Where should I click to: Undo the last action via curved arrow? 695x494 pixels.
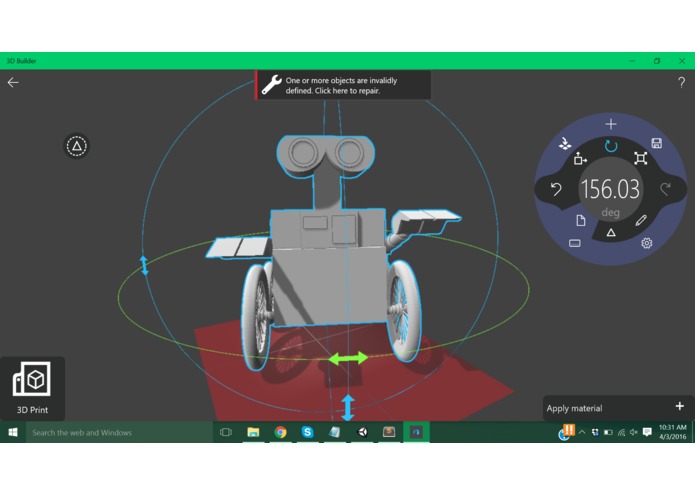click(556, 190)
